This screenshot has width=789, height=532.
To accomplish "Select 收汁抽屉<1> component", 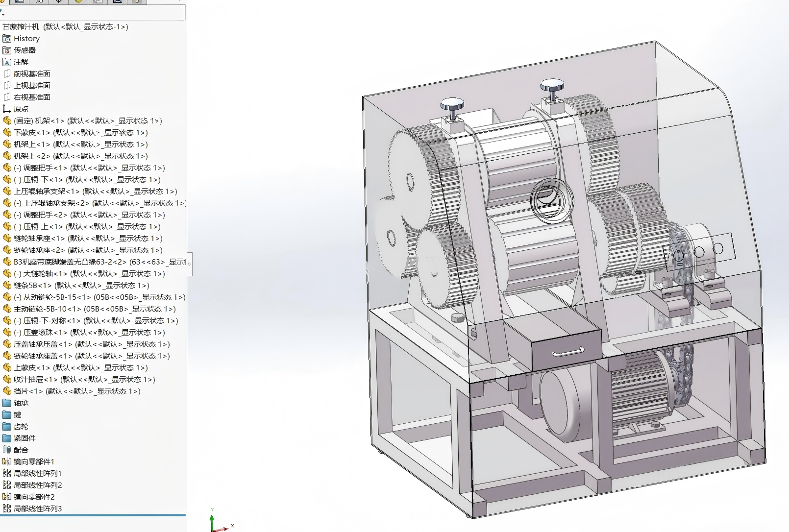I will (84, 379).
